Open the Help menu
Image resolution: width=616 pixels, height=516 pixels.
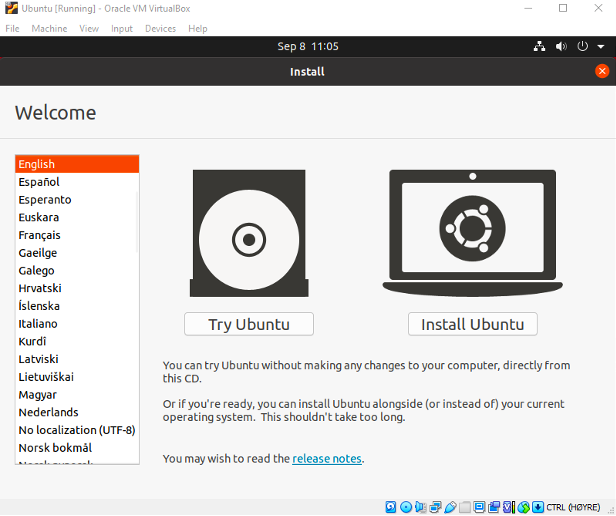198,29
